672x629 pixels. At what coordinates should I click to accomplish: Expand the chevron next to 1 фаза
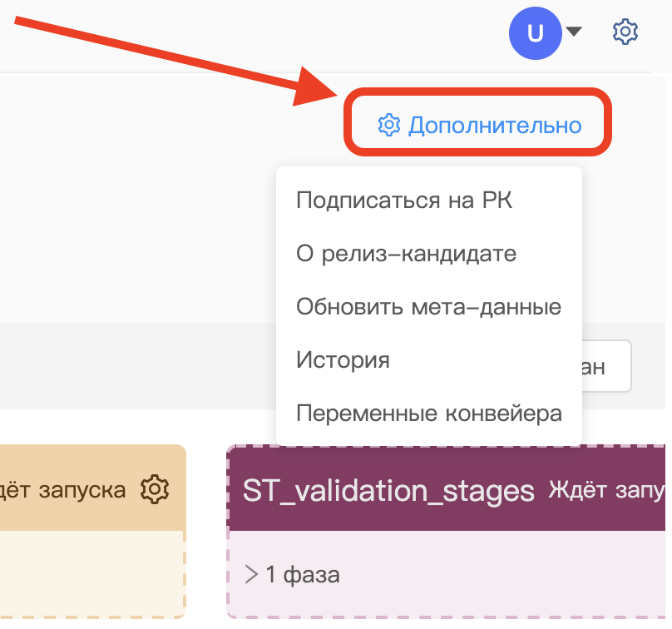pos(251,574)
